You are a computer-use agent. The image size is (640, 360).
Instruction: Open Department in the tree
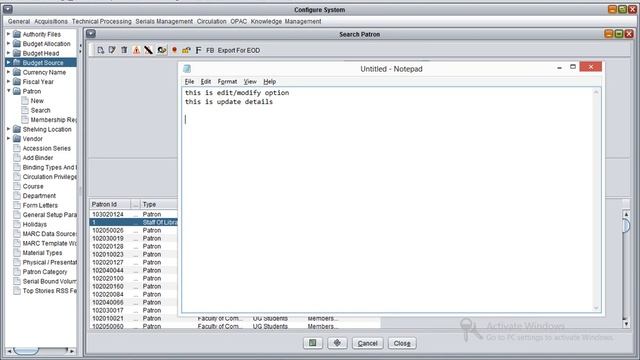point(39,196)
